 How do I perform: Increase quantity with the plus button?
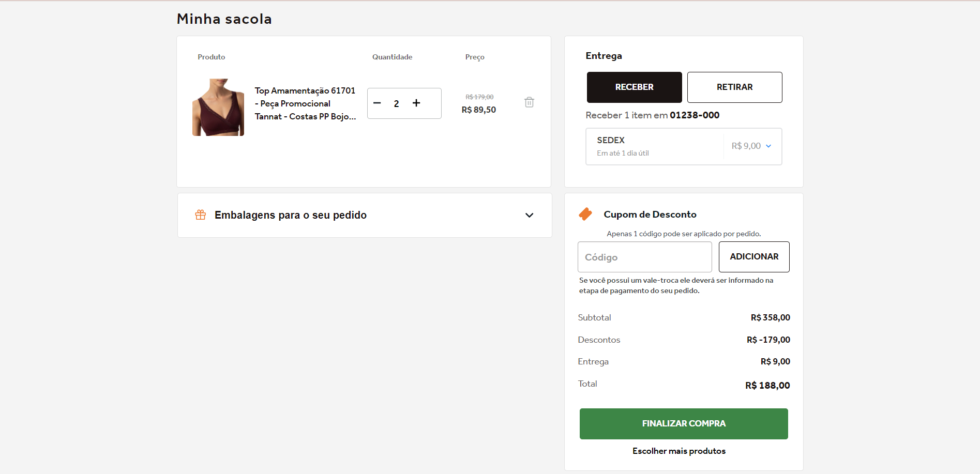coord(416,103)
